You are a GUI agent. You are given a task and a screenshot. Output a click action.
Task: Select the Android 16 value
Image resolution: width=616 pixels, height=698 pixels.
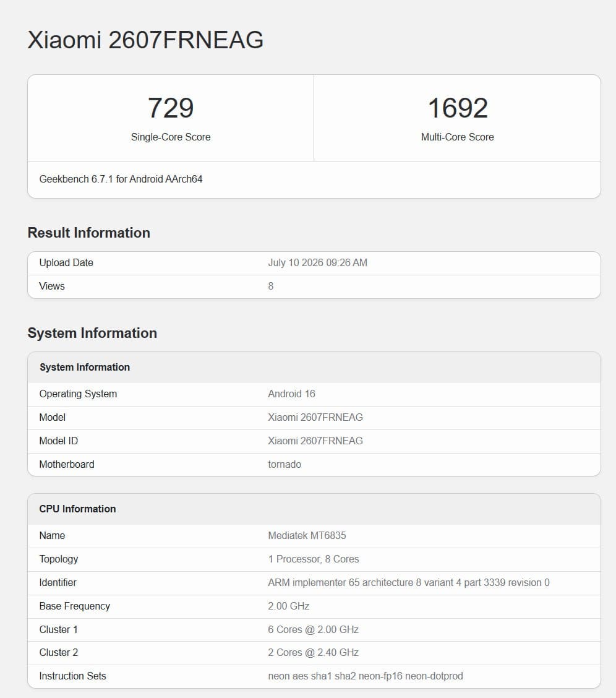(291, 394)
